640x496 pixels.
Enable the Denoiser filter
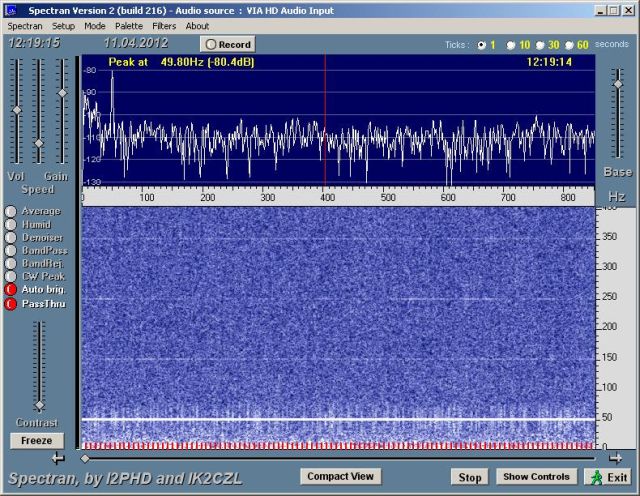pyautogui.click(x=11, y=238)
